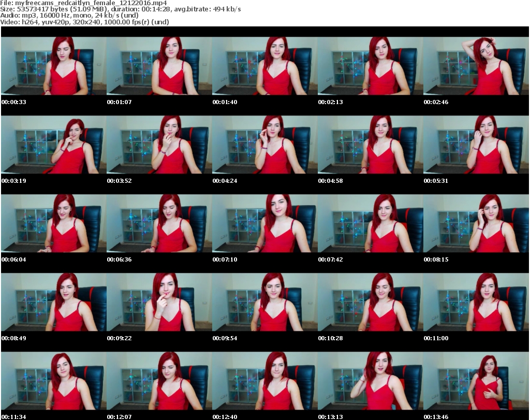Screen dimensions: 530x420
Task: Click the timestamp text 00:12:40
Action: pos(225,417)
